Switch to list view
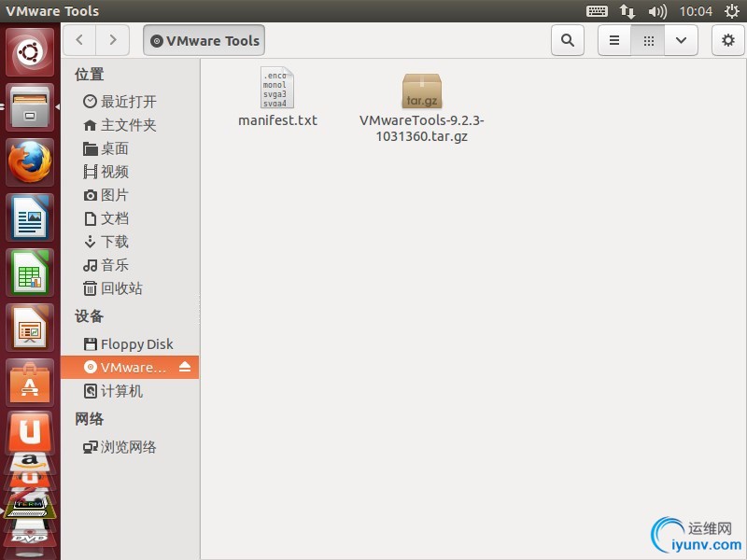747x560 pixels. (x=614, y=40)
